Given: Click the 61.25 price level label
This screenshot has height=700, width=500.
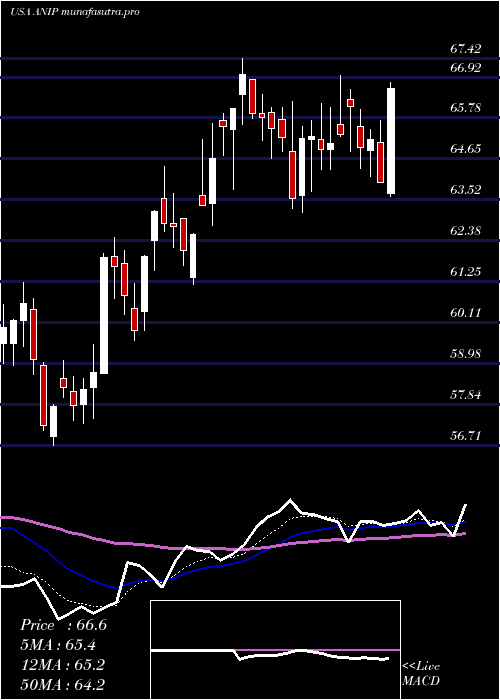Looking at the screenshot, I should pyautogui.click(x=466, y=271).
